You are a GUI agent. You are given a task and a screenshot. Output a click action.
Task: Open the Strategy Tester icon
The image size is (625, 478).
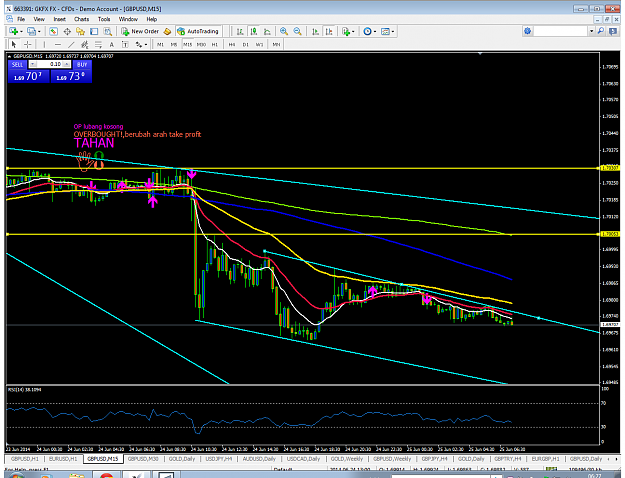coord(108,31)
